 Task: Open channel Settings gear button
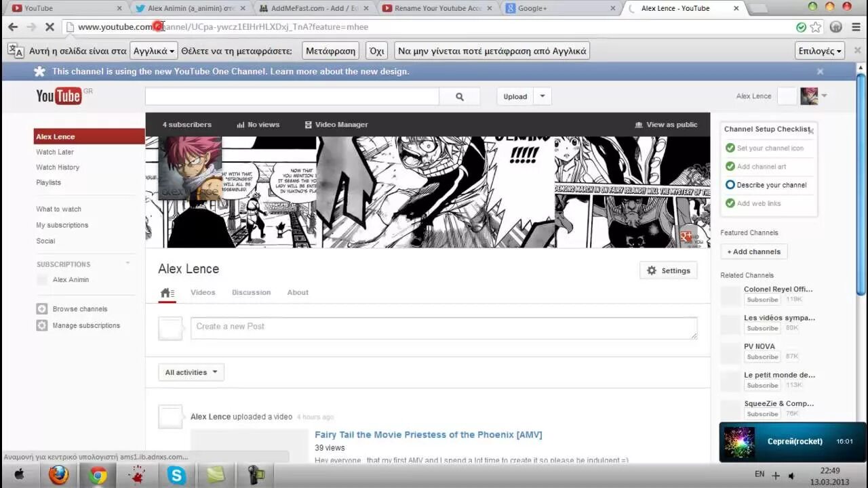coord(668,270)
